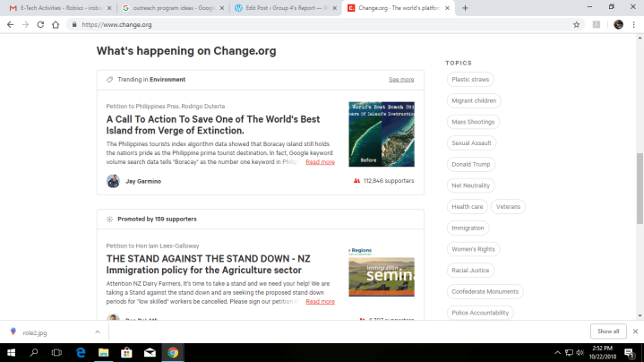
Task: Close the downloads bar
Action: click(x=634, y=331)
